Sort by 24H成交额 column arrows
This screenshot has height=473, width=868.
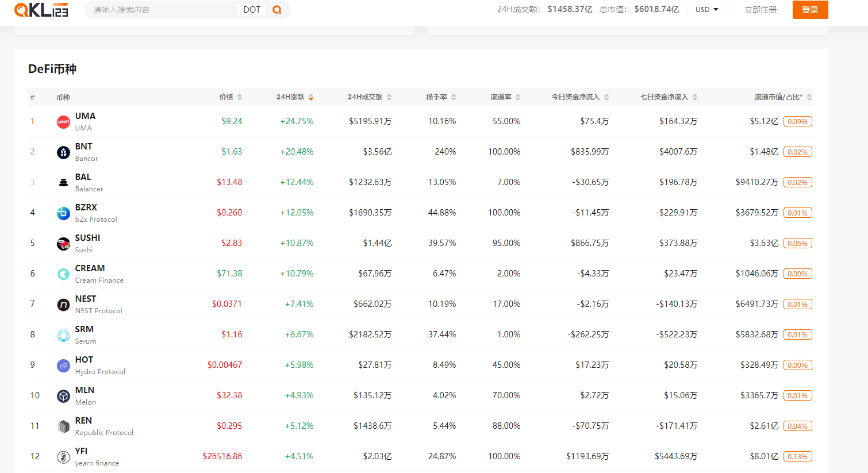(x=389, y=97)
